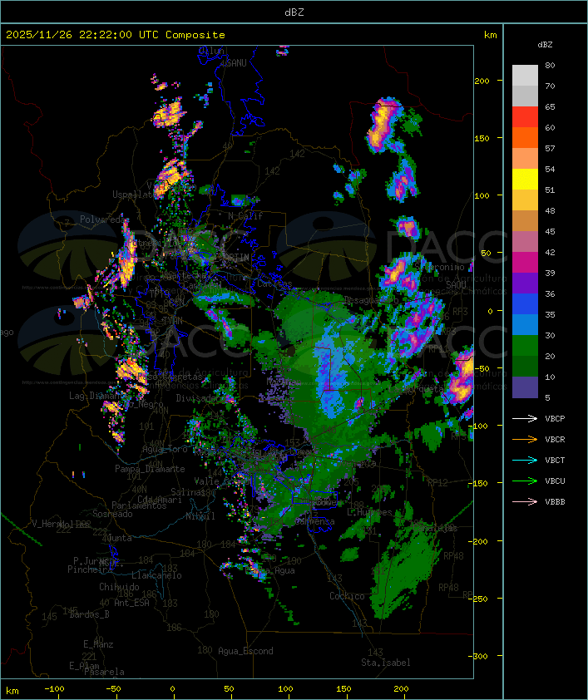Pick the slate 5-10 dBZ legend swatch
This screenshot has height=700, width=588.
[x=525, y=387]
